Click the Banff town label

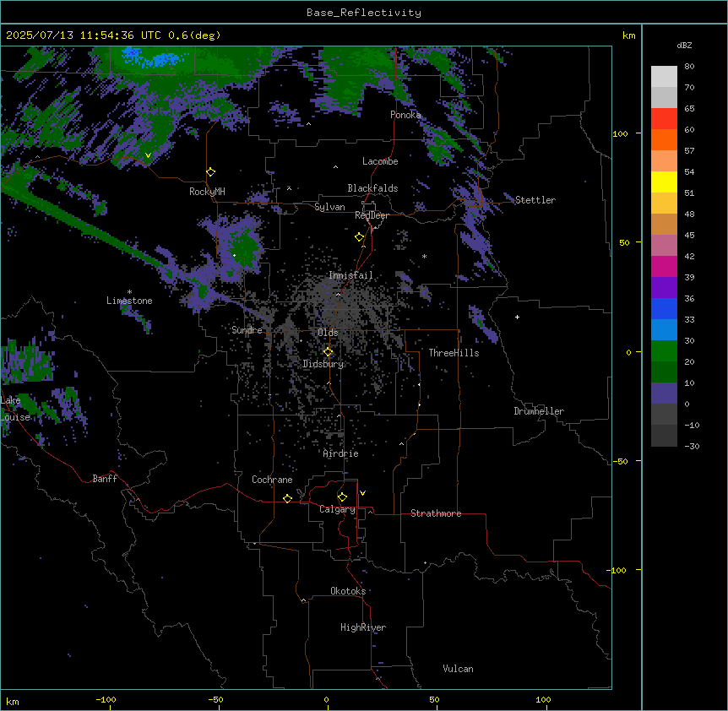pyautogui.click(x=105, y=479)
